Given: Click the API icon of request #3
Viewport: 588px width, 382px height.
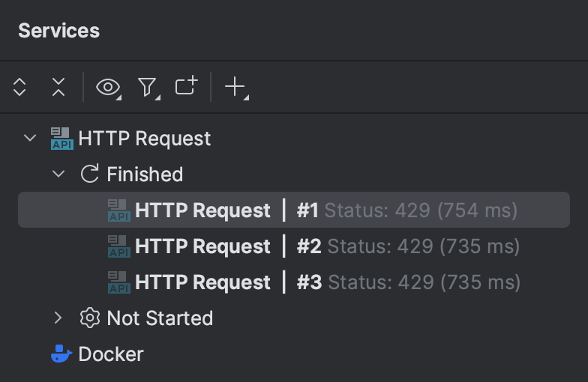Looking at the screenshot, I should coord(118,282).
